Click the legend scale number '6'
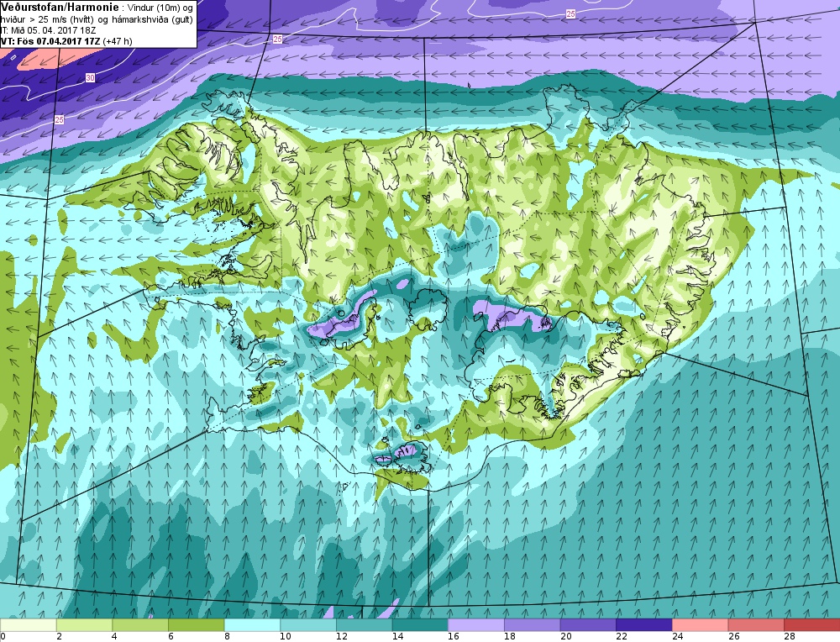The width and height of the screenshot is (840, 642). pos(171,637)
